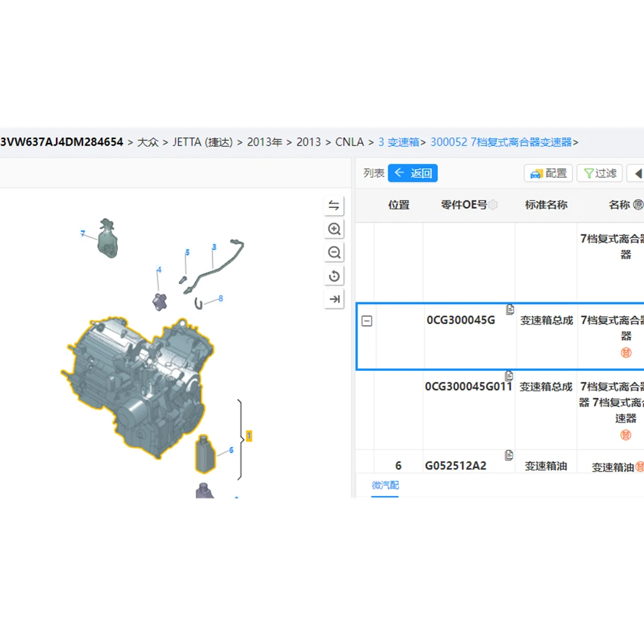Screen dimensions: 644x644
Task: Click the swap/flip diagram icon
Action: pos(334,205)
